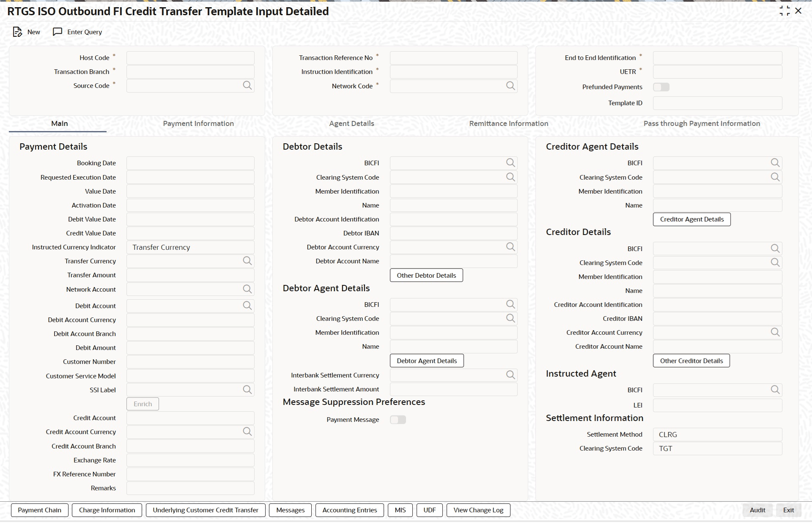Switch to Payment Information tab
812x525 pixels.
click(x=198, y=123)
